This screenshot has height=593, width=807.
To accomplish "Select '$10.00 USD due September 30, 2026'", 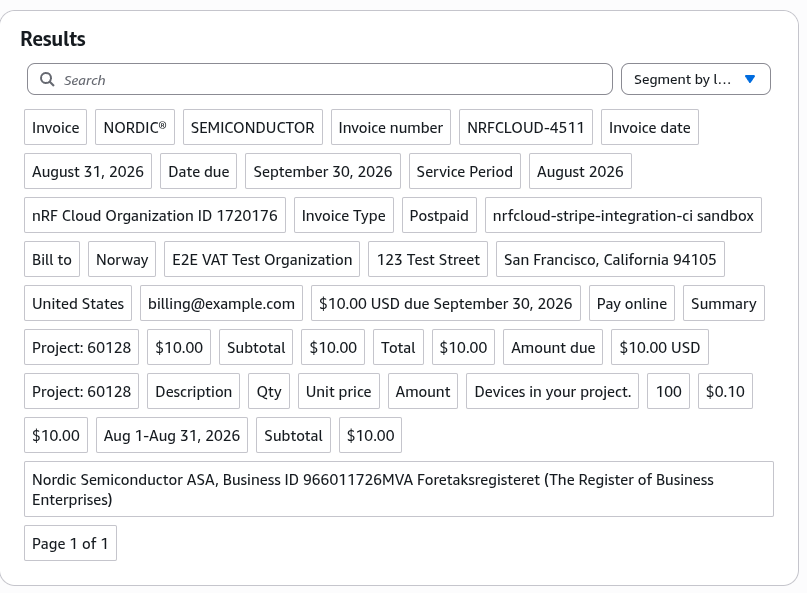I will 446,303.
